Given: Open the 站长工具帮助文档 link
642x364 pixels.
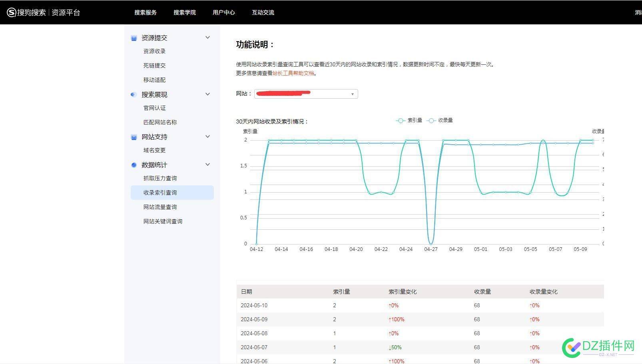Looking at the screenshot, I should click(x=293, y=73).
